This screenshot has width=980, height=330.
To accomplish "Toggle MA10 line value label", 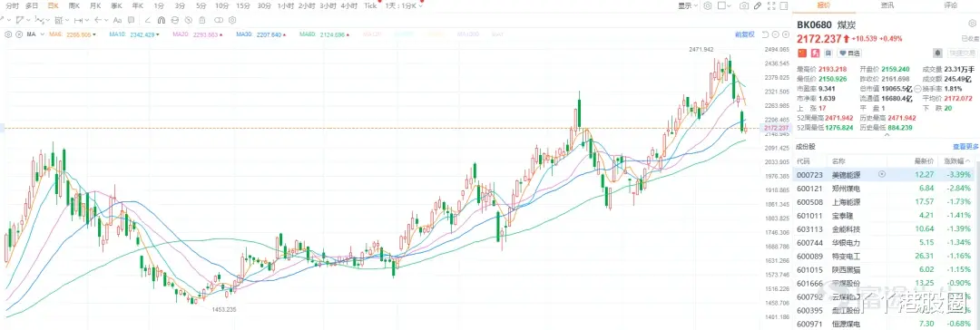I will [x=133, y=34].
